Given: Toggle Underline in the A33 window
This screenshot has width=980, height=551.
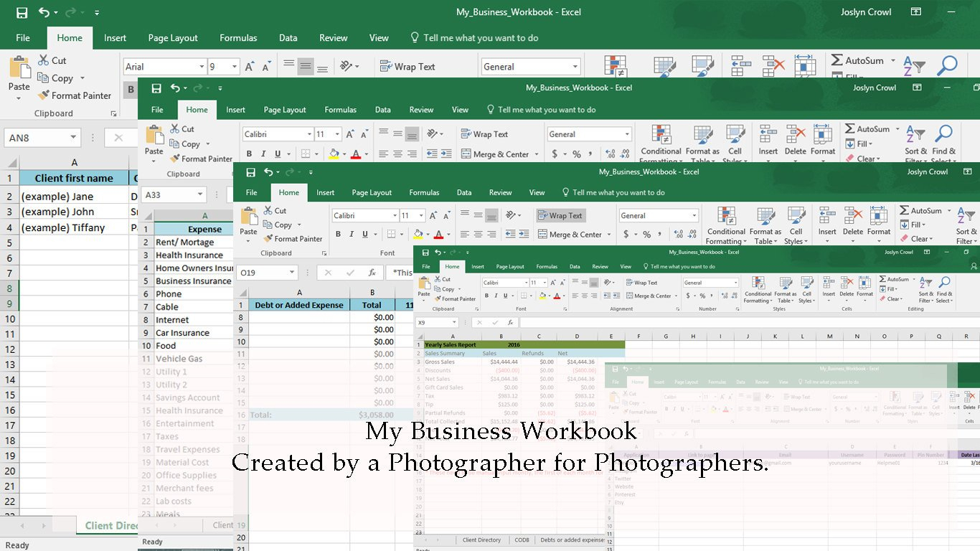Looking at the screenshot, I should coord(278,154).
